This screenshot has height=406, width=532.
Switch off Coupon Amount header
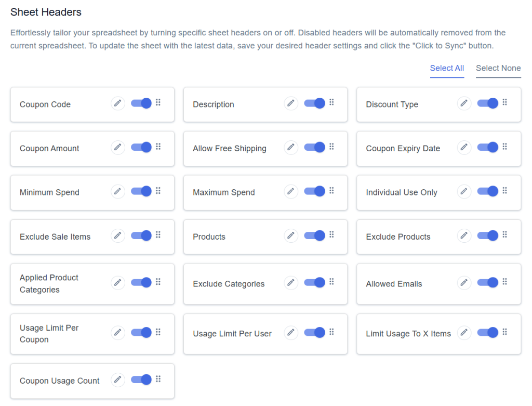click(141, 147)
